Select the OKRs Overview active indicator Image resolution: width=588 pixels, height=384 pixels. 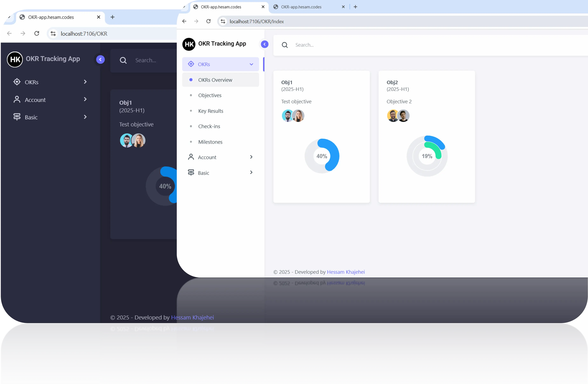click(x=191, y=80)
